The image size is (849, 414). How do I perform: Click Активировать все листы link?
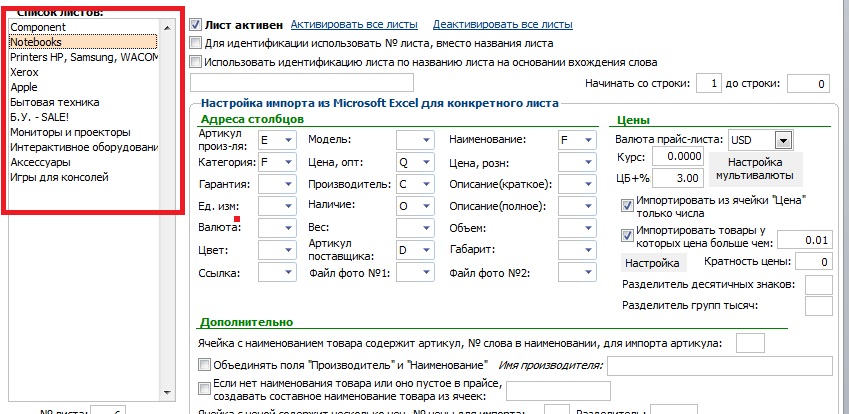pos(354,24)
